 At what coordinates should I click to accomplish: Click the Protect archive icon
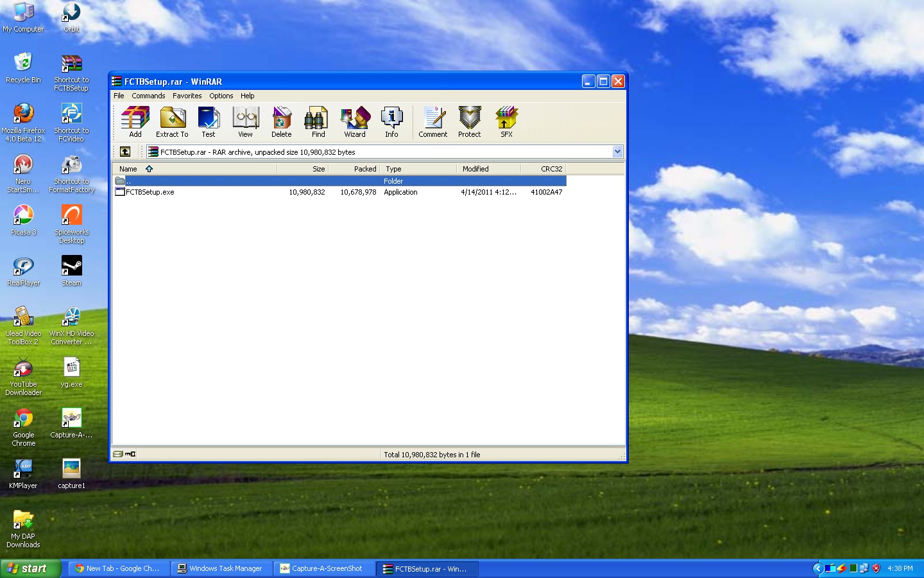point(469,122)
